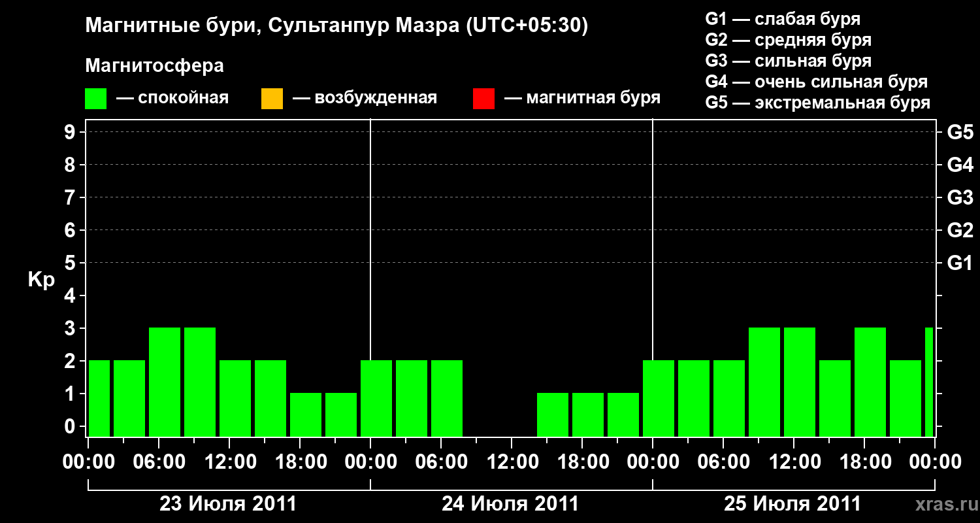Click the Kp 3 bar on 25 July at 12:00
The height and width of the screenshot is (523, 980).
(x=800, y=382)
